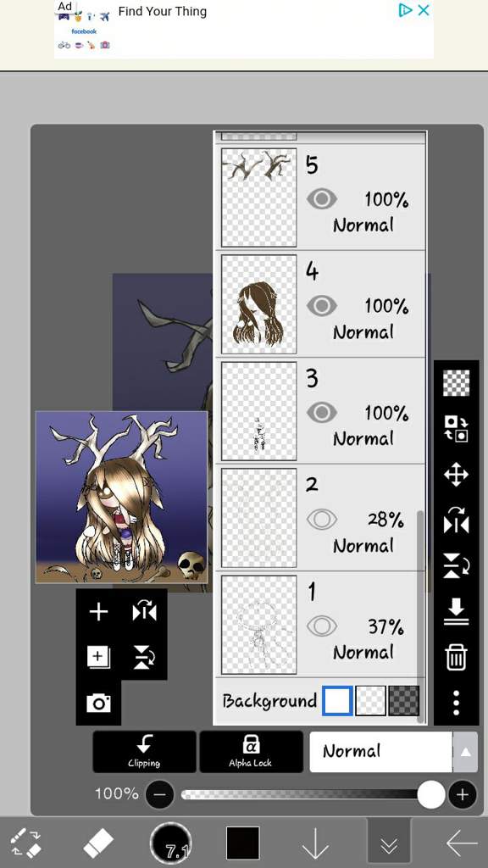This screenshot has height=868, width=488.
Task: Open the three-dot layer options menu
Action: pos(456,702)
